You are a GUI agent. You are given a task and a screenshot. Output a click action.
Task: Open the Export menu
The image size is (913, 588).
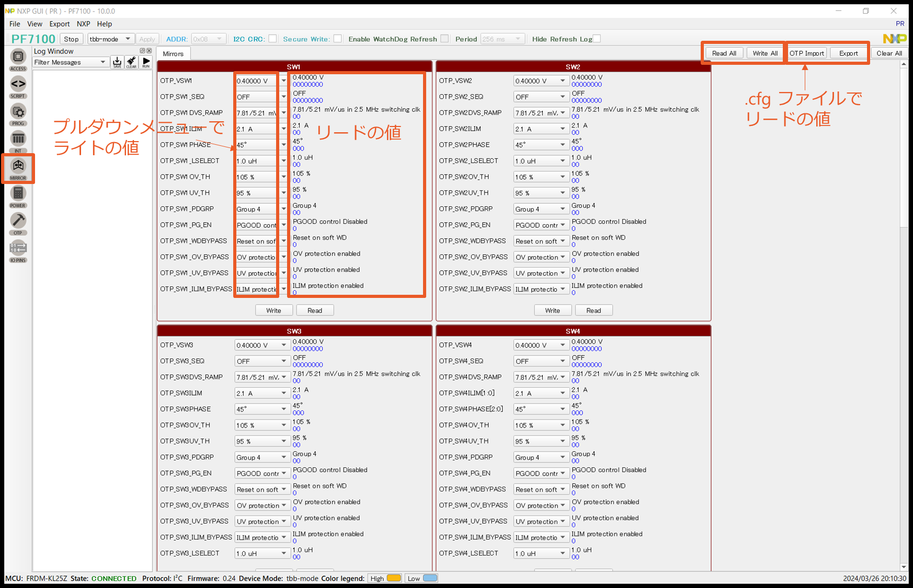[x=59, y=24]
